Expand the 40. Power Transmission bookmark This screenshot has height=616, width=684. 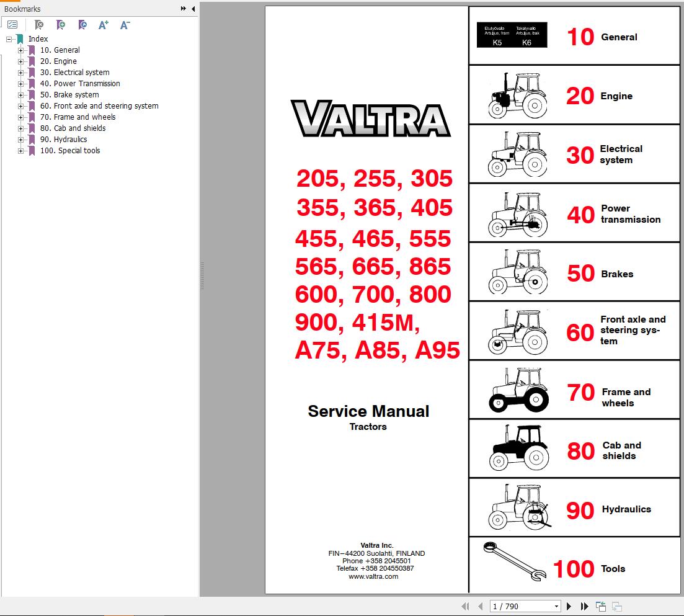click(x=20, y=84)
